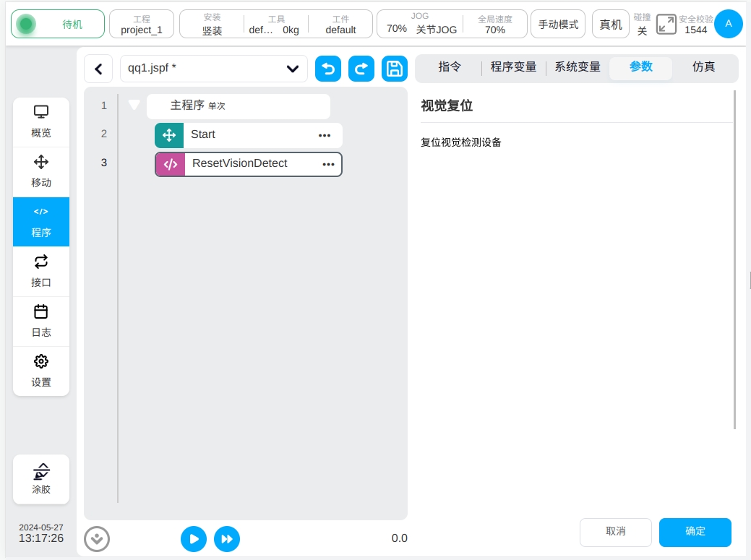Switch to the 指令 tab
Screen dimensions: 751x560
click(x=450, y=67)
